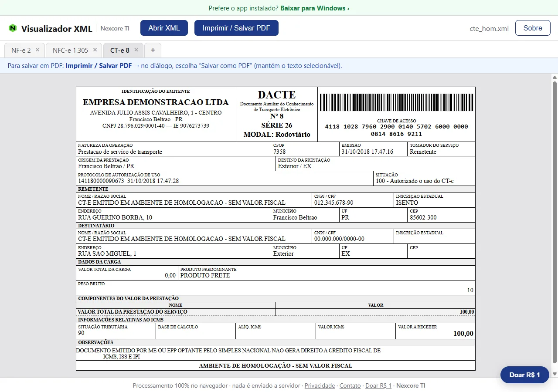Click the vertical scrollbar thumb
The image size is (558, 392).
(555, 222)
